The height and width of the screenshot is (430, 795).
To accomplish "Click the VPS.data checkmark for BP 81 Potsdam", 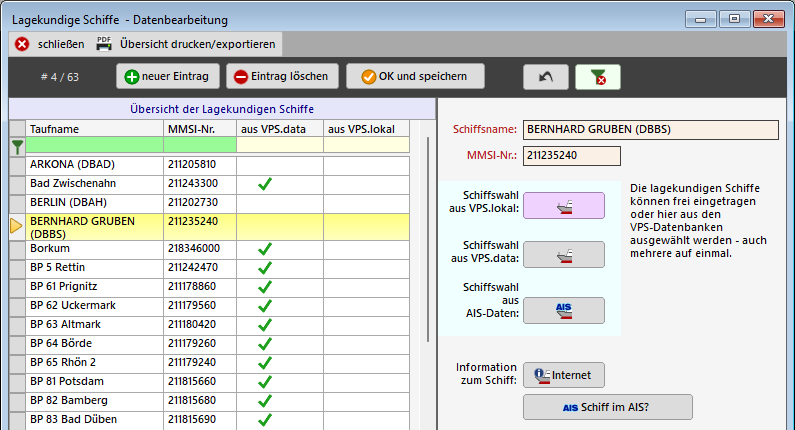I will coord(265,382).
